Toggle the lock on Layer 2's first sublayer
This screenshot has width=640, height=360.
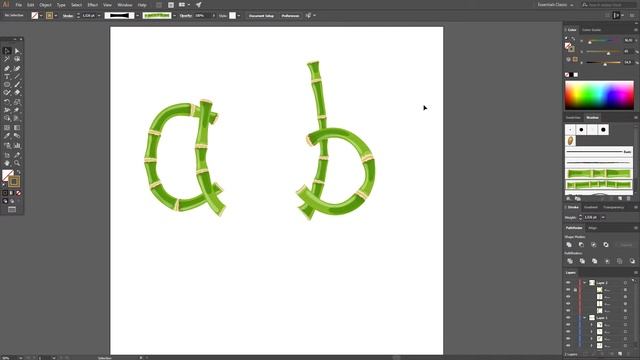click(x=575, y=290)
